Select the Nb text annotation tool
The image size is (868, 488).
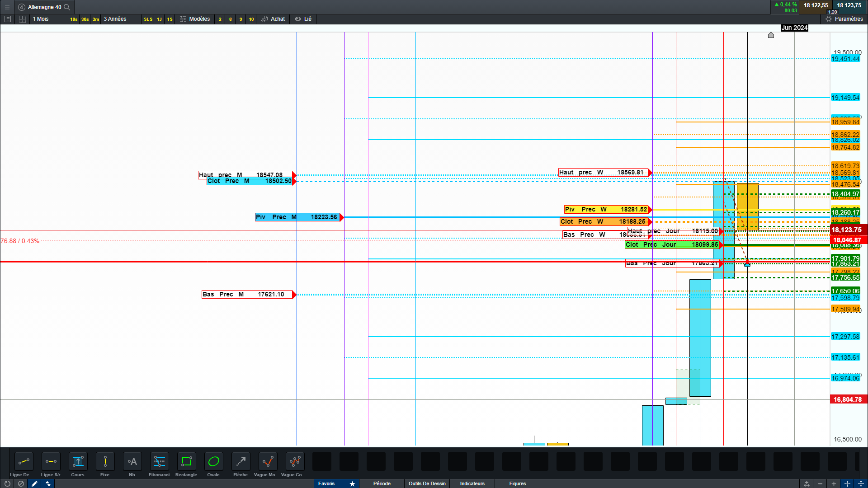click(x=132, y=462)
